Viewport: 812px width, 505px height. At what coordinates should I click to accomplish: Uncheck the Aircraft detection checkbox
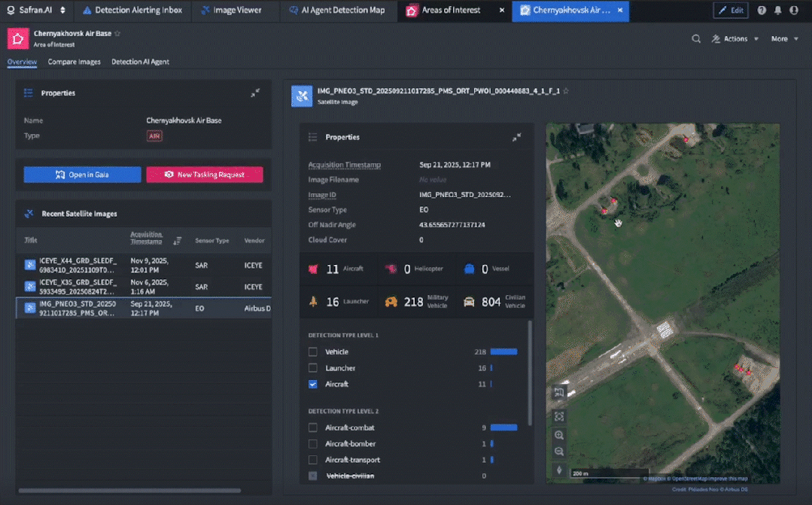(313, 384)
